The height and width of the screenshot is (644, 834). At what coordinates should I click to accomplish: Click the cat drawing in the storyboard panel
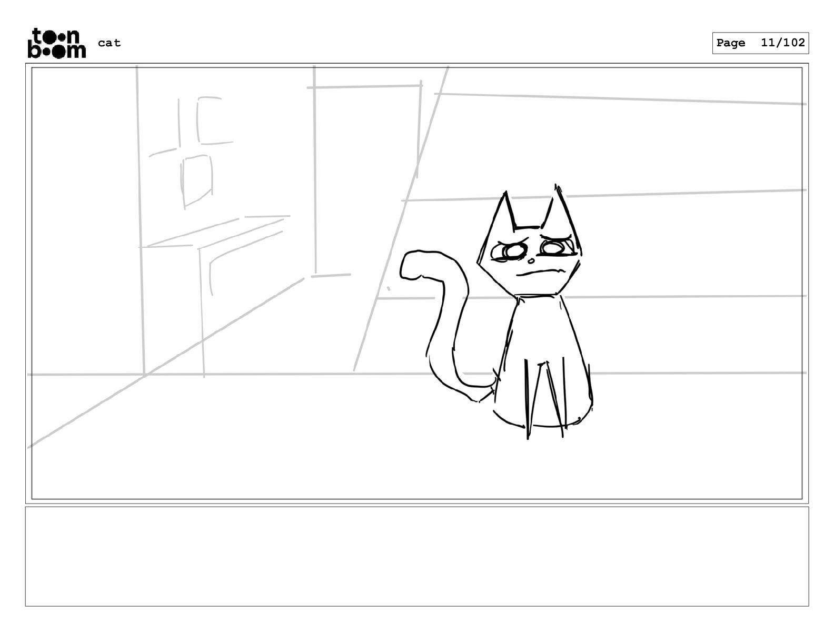click(497, 311)
